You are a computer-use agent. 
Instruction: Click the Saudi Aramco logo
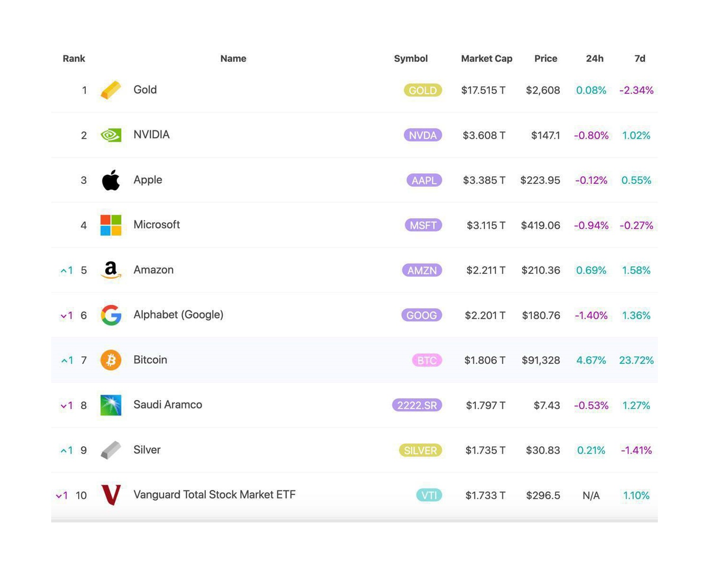pos(111,405)
